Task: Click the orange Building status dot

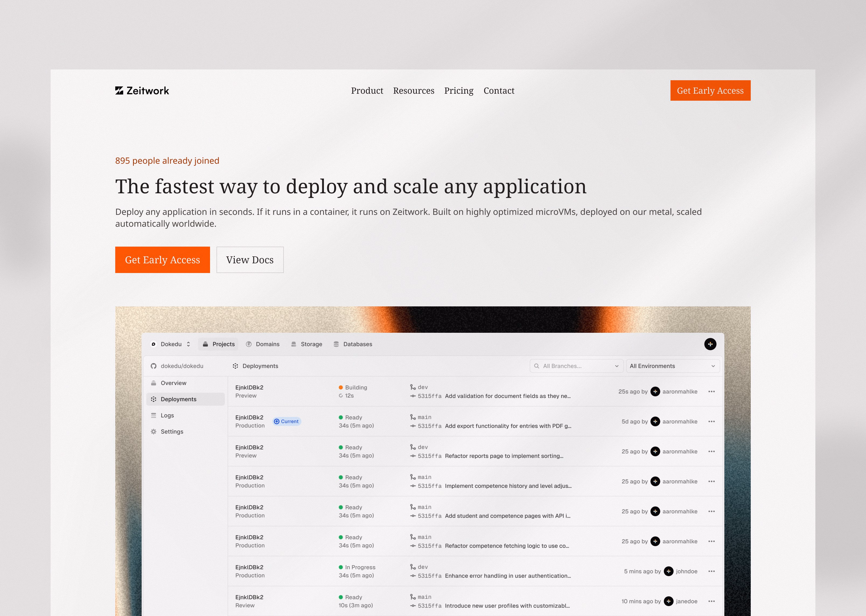Action: 341,387
